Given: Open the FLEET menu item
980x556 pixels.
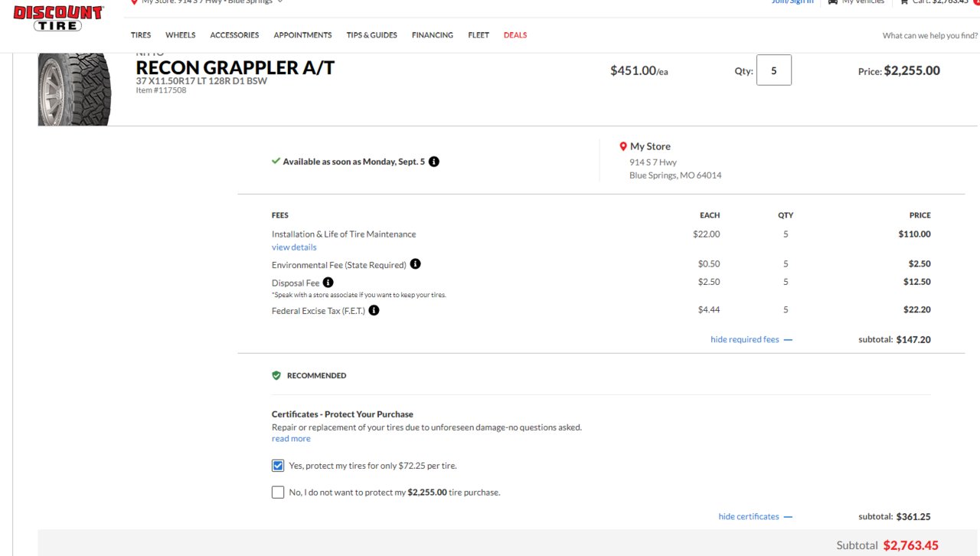Looking at the screenshot, I should click(x=479, y=35).
